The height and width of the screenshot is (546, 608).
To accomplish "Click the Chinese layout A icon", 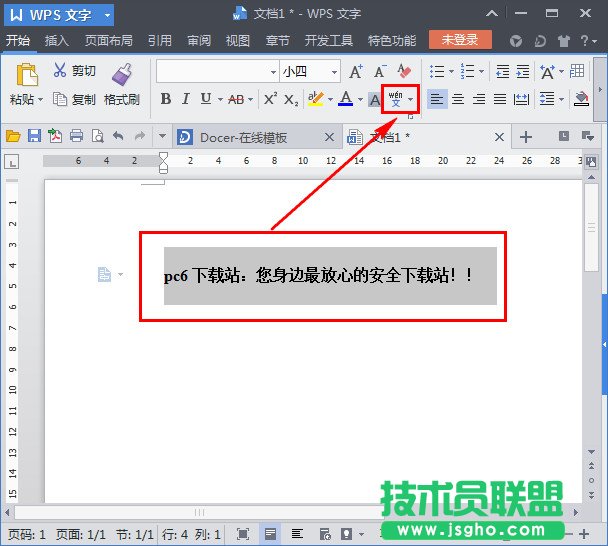I will click(547, 72).
